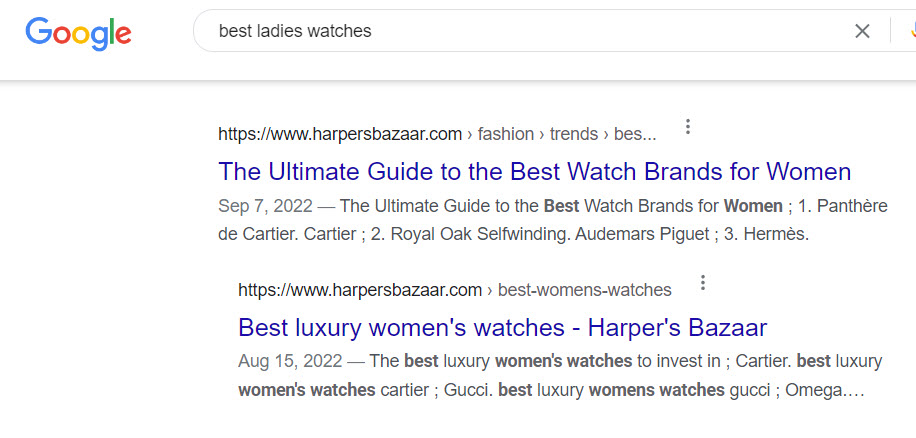Clear the search box with the X icon
This screenshot has width=916, height=438.
862,31
